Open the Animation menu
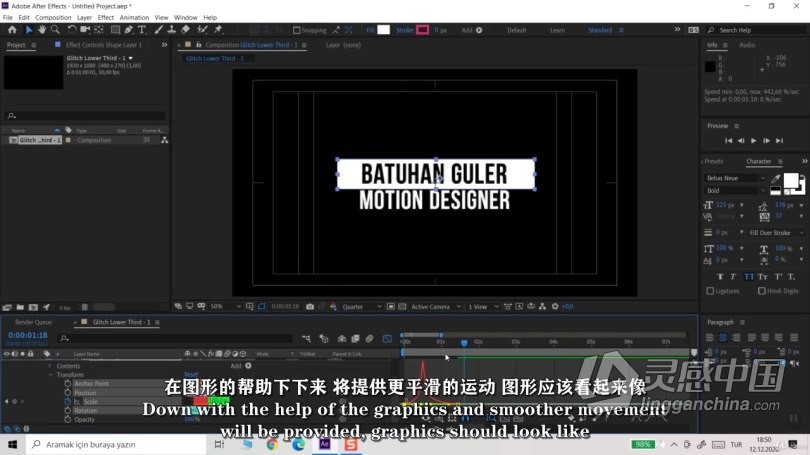Screen dimensions: 810x455 click(134, 18)
